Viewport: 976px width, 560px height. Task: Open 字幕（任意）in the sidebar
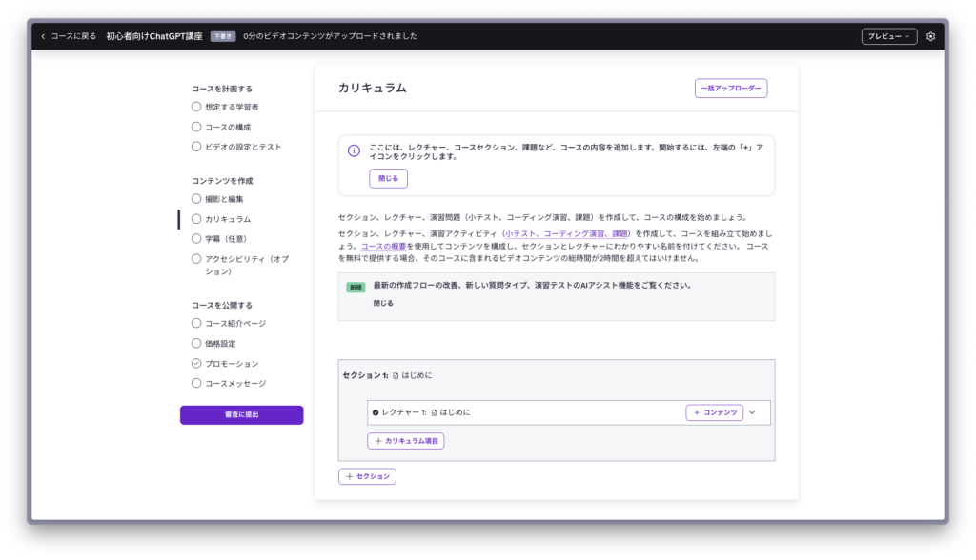pyautogui.click(x=227, y=239)
